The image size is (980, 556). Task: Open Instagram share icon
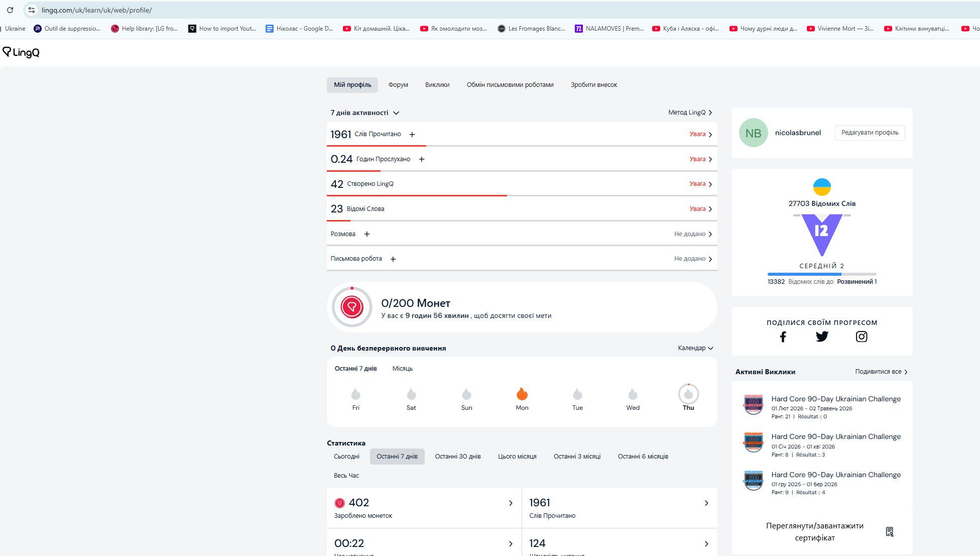click(x=861, y=337)
